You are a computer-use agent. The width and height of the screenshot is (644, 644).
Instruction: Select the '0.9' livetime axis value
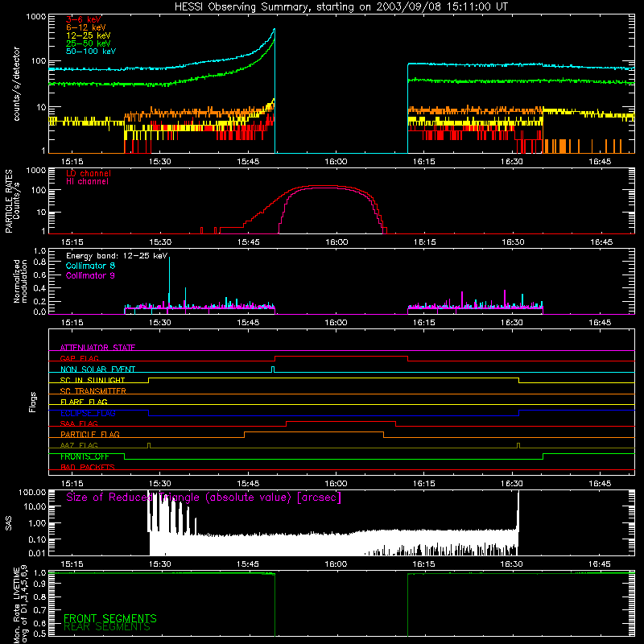(39, 584)
